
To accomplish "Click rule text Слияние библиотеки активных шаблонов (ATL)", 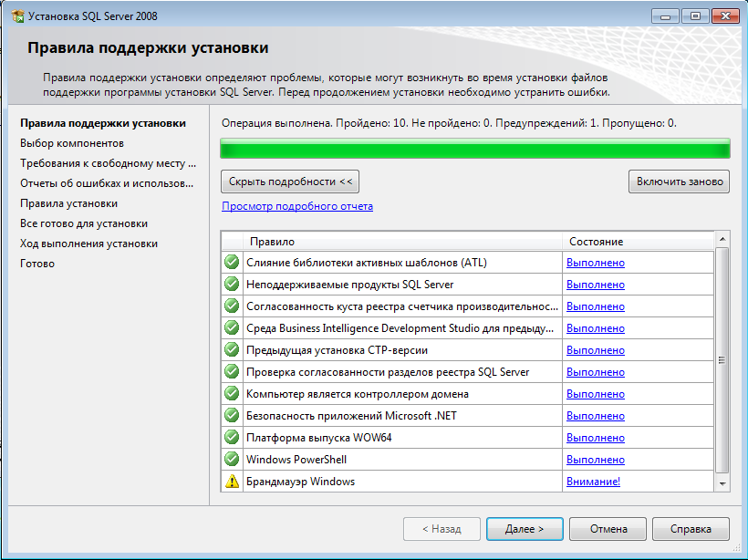I will pos(367,263).
